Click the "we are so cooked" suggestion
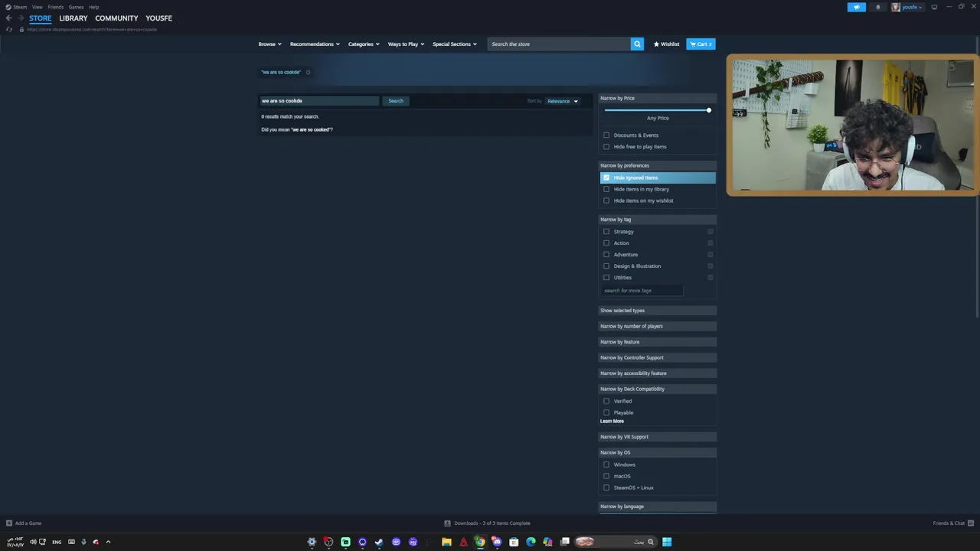This screenshot has height=551, width=980. click(x=311, y=129)
